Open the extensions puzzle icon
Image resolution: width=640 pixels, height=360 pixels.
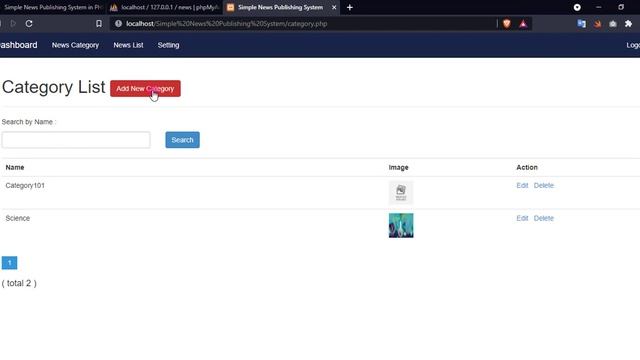(x=629, y=24)
